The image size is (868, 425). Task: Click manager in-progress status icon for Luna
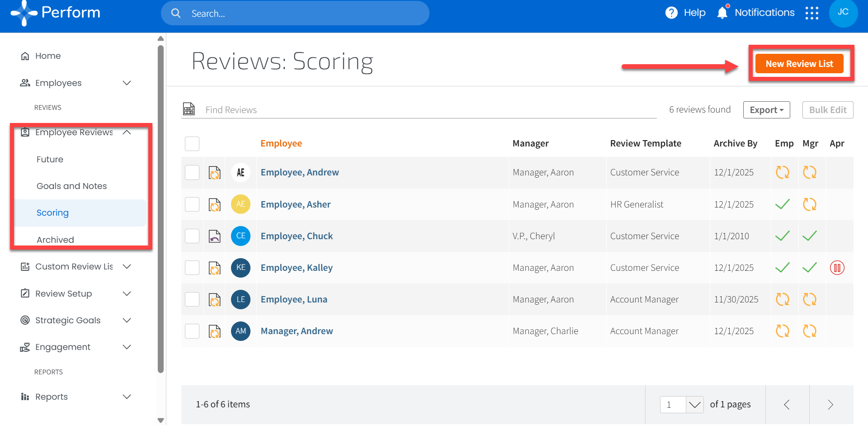coord(809,299)
